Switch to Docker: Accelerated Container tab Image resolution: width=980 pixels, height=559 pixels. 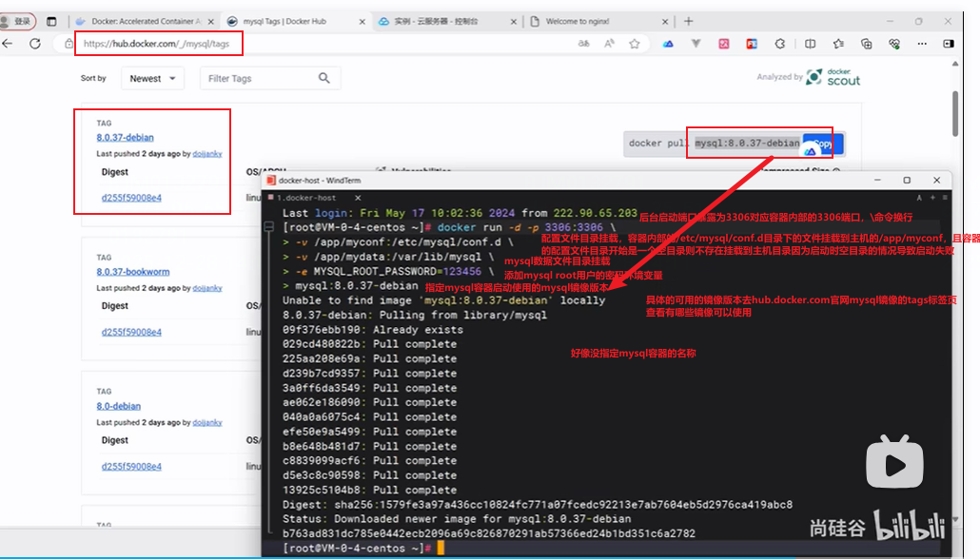[145, 21]
